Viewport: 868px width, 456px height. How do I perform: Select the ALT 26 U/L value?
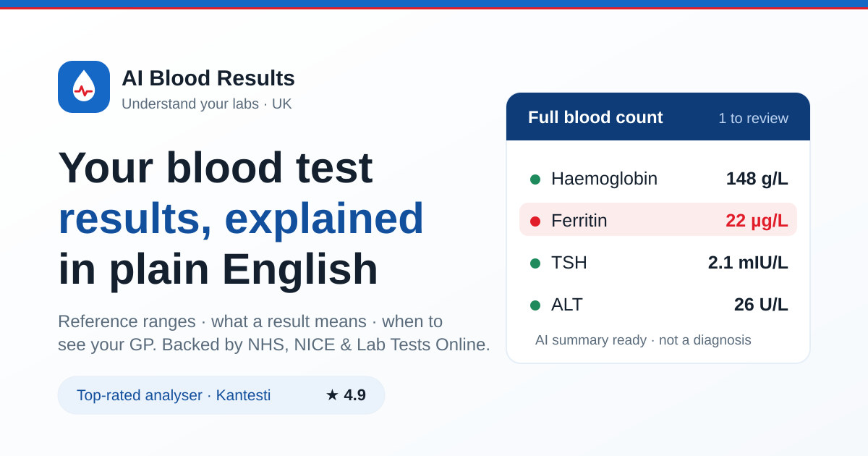(761, 305)
